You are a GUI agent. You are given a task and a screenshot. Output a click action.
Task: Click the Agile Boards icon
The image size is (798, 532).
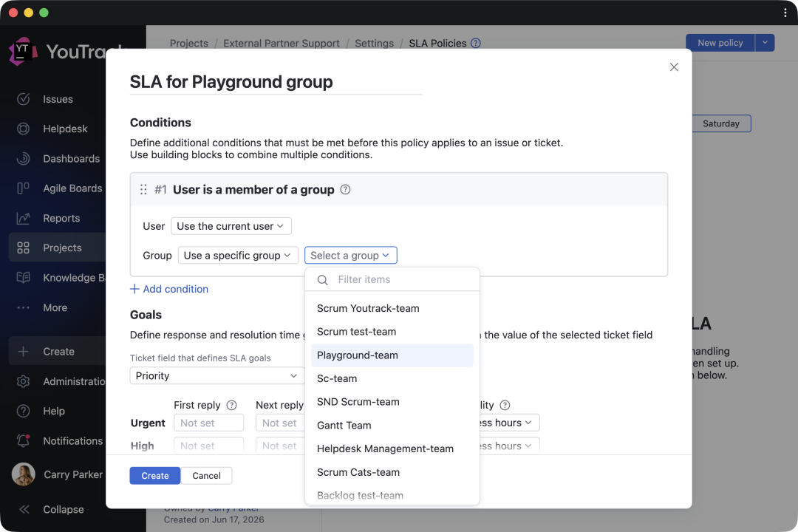tap(24, 188)
